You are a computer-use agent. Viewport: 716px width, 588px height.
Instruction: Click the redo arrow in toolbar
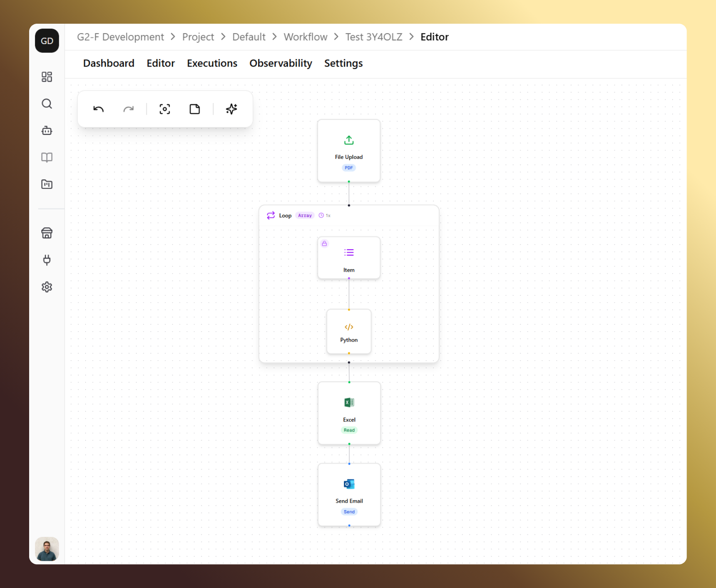[128, 109]
